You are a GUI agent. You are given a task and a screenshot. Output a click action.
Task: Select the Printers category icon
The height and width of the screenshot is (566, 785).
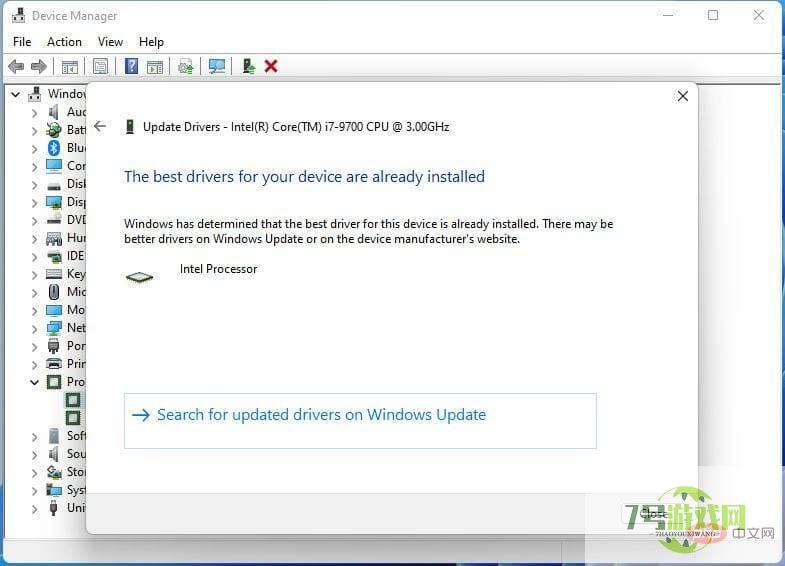click(x=54, y=364)
